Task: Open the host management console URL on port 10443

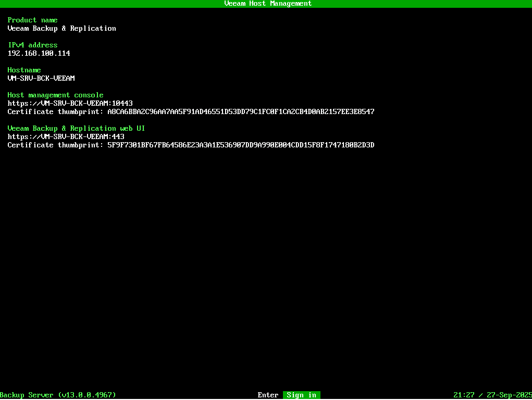Action: 70,104
